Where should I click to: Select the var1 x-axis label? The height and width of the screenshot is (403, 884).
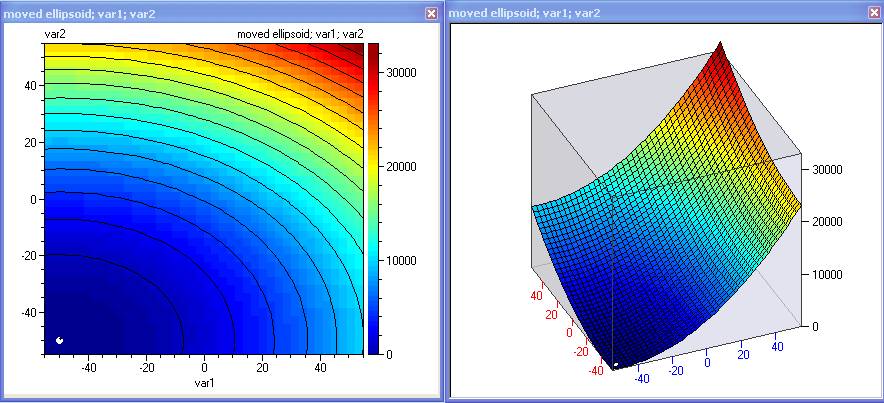(205, 383)
